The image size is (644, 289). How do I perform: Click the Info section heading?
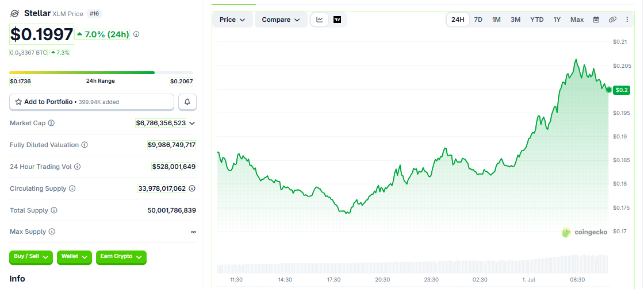pos(17,279)
